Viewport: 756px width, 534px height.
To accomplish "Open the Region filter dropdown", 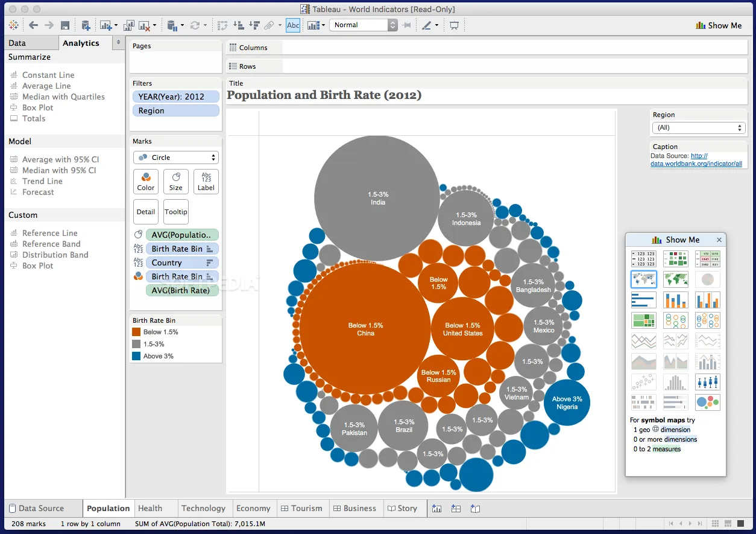I will tap(699, 128).
